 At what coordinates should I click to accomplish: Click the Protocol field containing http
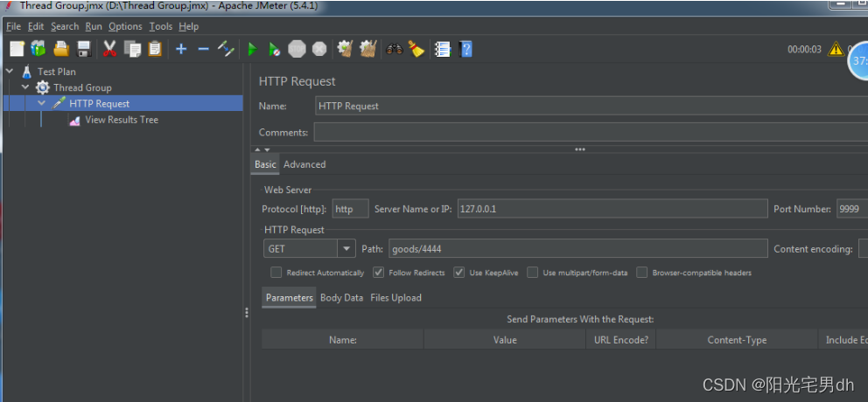pos(350,209)
